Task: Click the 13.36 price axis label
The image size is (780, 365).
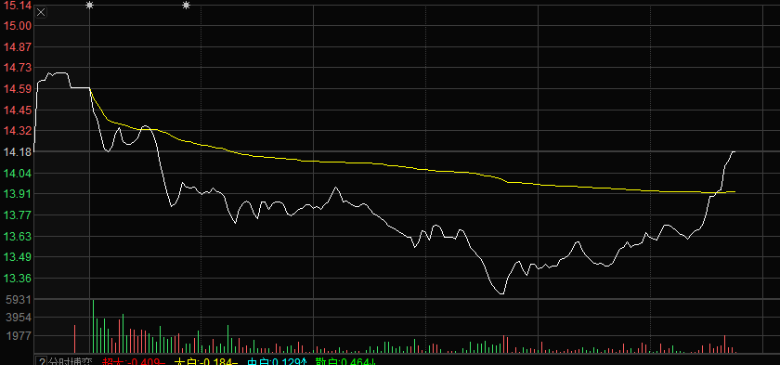Action: pos(17,278)
